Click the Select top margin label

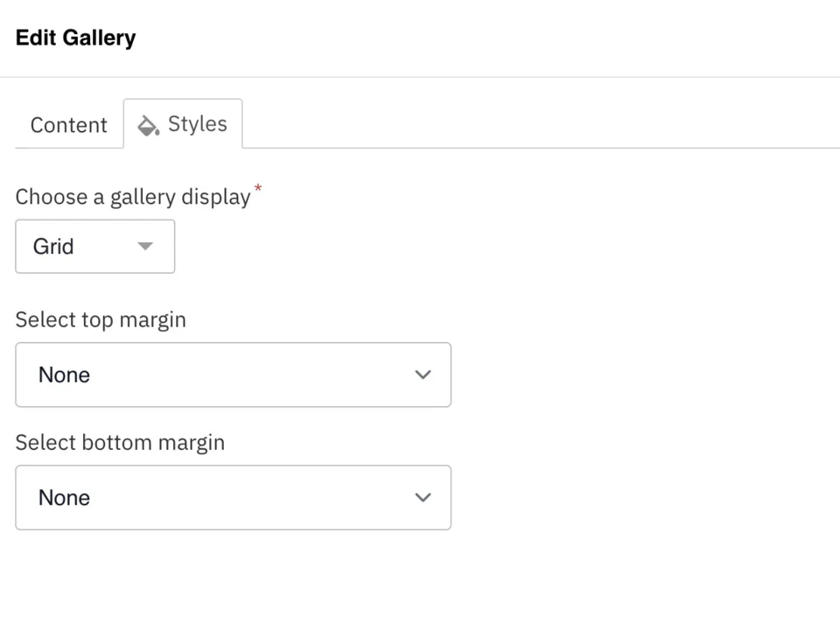point(100,319)
